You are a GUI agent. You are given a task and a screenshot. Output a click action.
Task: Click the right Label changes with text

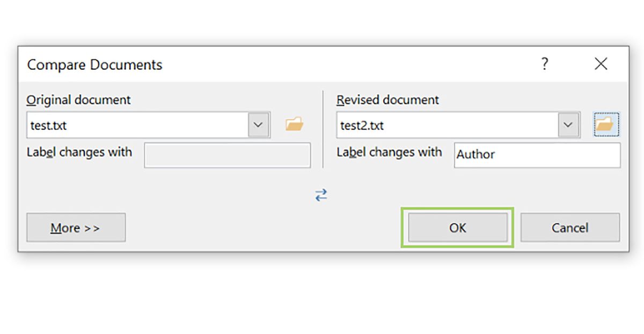(390, 153)
